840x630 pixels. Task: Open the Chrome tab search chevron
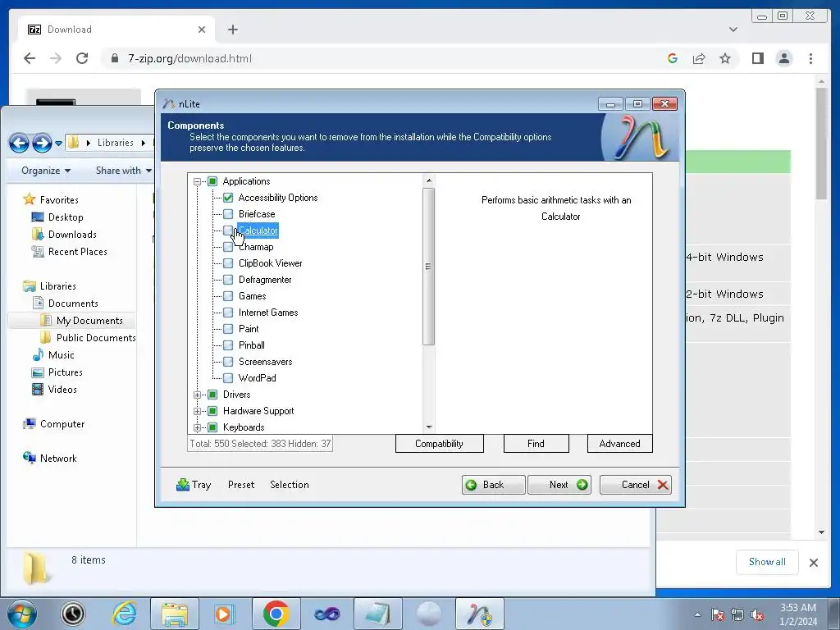733,30
